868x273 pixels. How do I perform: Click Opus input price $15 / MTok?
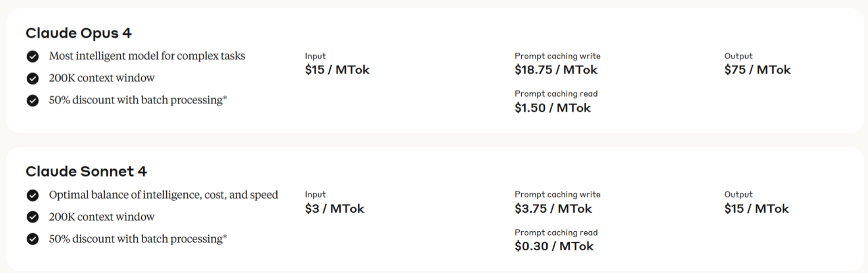[x=337, y=70]
